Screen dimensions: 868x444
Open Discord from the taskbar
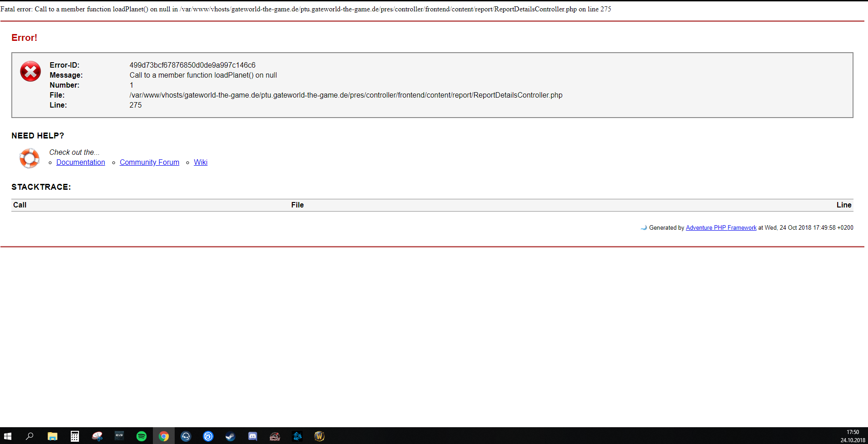click(253, 436)
